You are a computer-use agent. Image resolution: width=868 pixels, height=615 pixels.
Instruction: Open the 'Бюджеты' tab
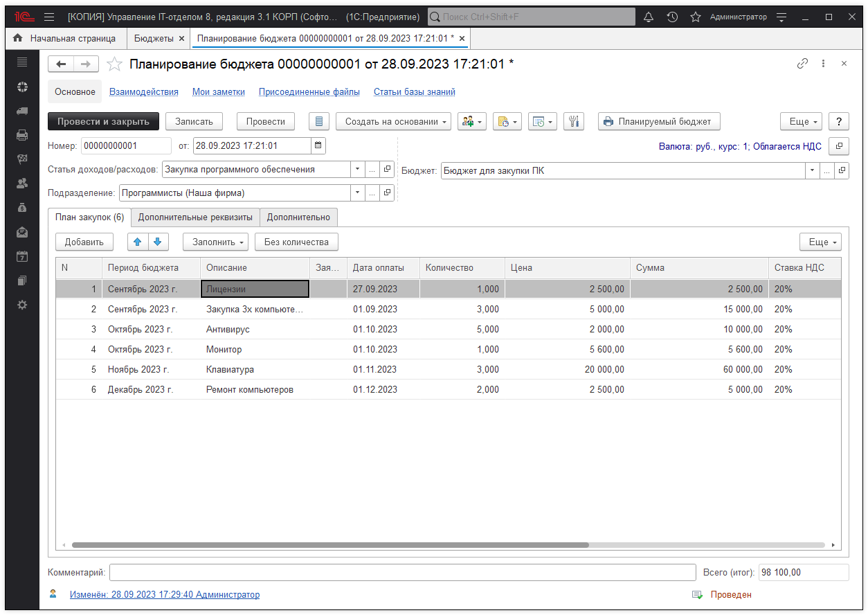154,38
